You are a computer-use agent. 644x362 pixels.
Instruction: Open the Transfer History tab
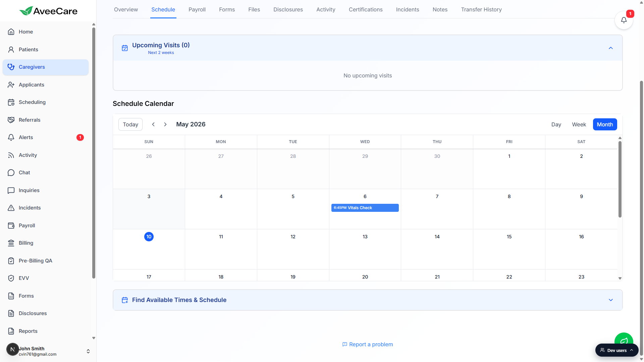(x=481, y=9)
